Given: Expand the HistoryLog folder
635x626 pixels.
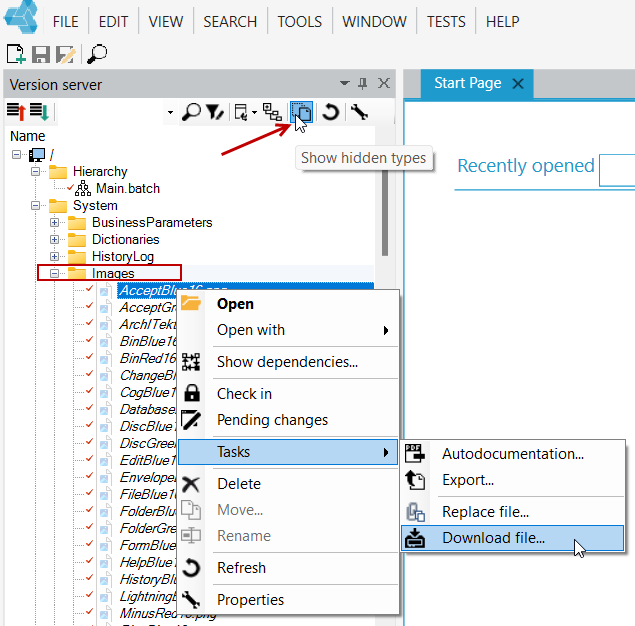Looking at the screenshot, I should tap(54, 256).
